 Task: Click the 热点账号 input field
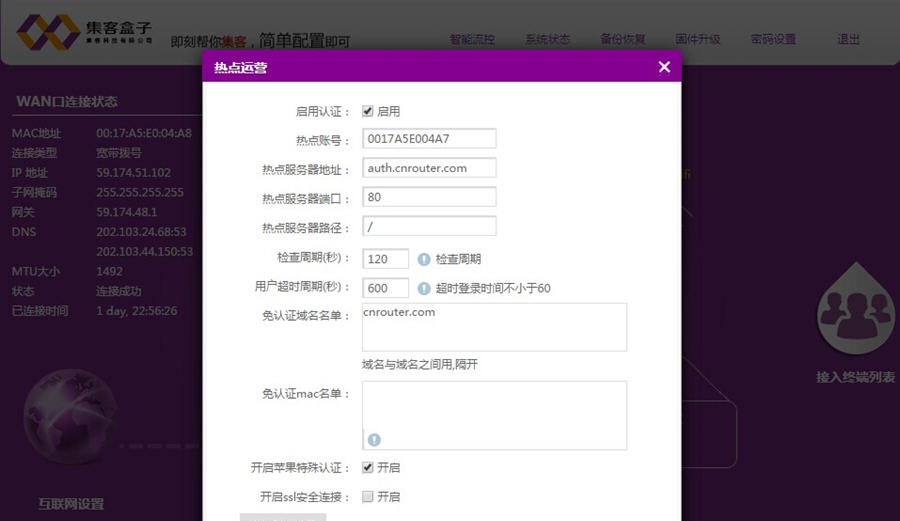pos(429,139)
